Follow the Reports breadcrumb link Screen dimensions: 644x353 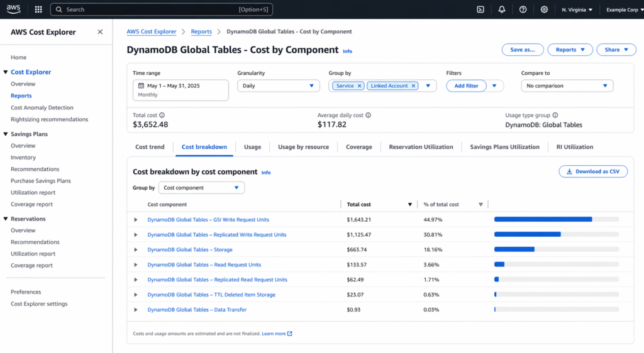201,31
